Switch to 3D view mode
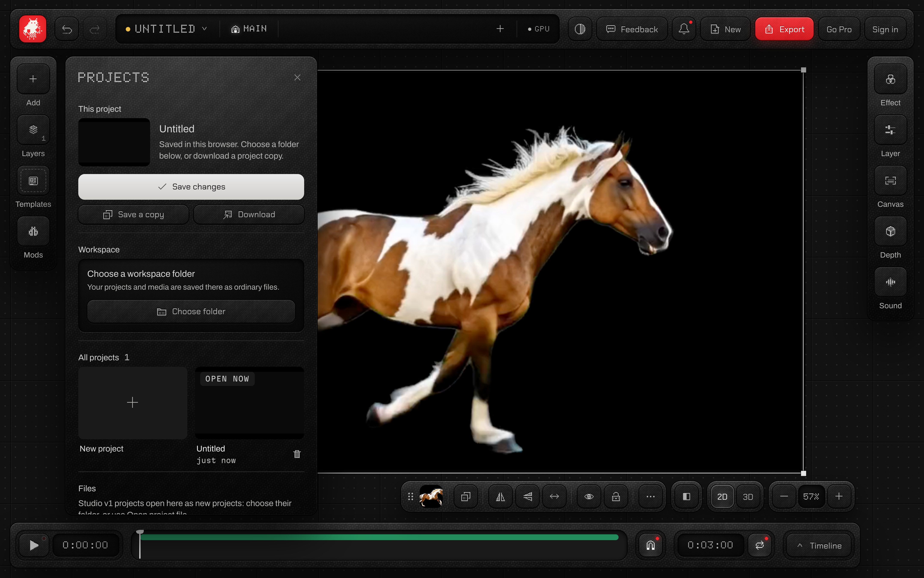The width and height of the screenshot is (924, 578). coord(748,497)
